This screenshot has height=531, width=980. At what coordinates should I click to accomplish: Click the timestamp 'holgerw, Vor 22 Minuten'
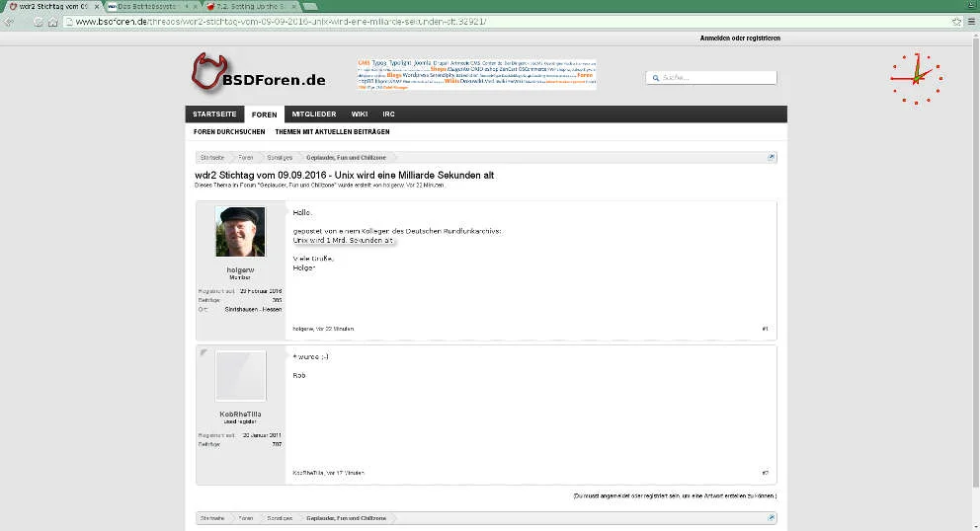(323, 329)
